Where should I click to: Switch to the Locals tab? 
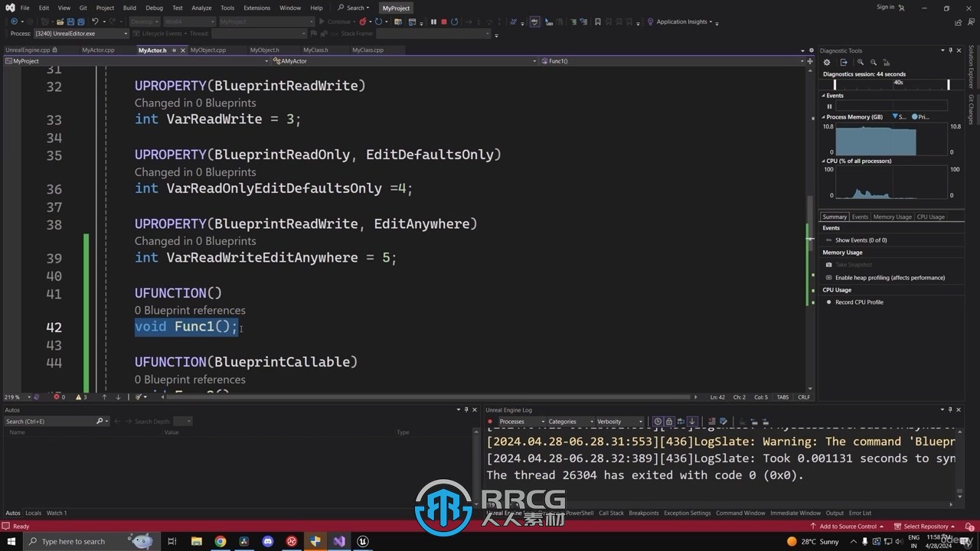click(33, 513)
